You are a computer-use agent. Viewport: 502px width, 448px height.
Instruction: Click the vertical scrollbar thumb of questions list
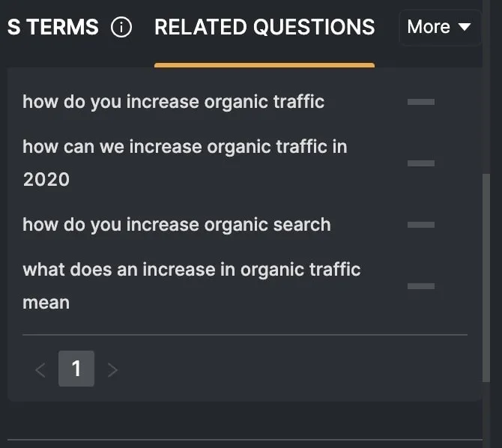click(x=487, y=277)
